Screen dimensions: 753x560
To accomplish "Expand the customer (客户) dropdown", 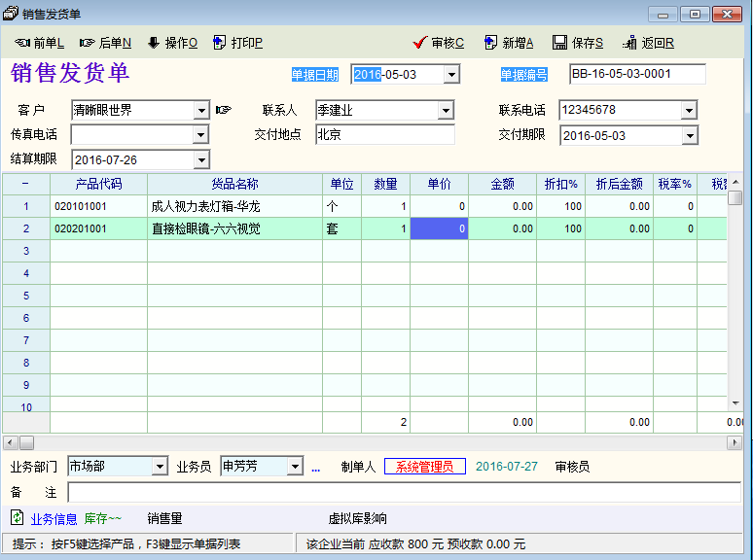I will point(201,111).
